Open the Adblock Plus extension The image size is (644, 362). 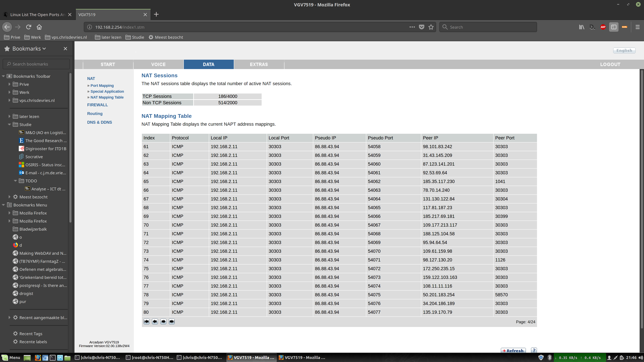pos(603,27)
